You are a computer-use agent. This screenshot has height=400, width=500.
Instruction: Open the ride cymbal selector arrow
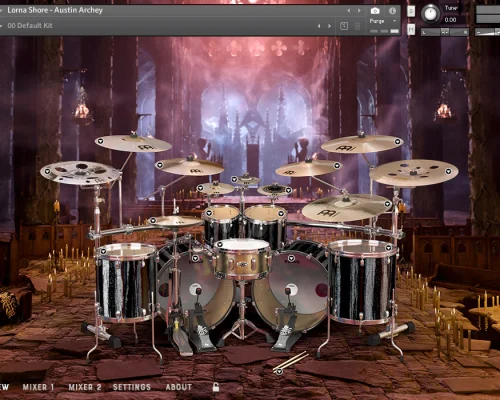point(387,204)
